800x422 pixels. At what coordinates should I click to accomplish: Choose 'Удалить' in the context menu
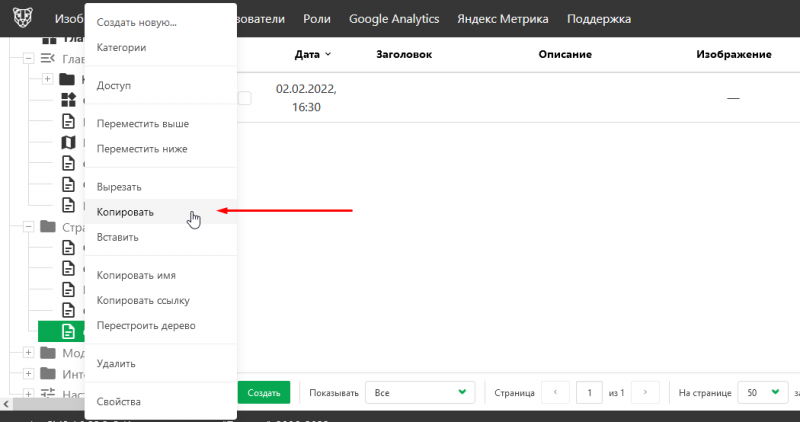116,364
